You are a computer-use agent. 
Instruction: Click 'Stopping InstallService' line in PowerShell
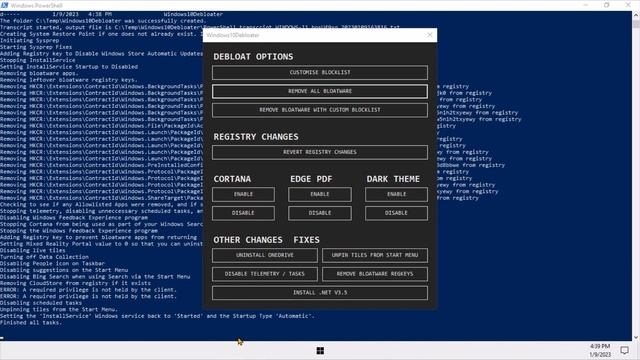[x=38, y=60]
